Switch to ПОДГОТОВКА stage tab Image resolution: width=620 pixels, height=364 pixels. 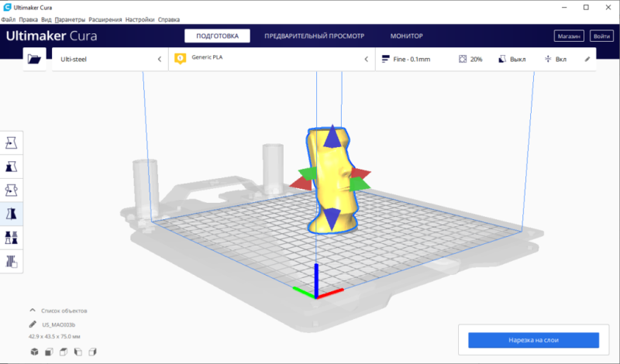(x=217, y=36)
